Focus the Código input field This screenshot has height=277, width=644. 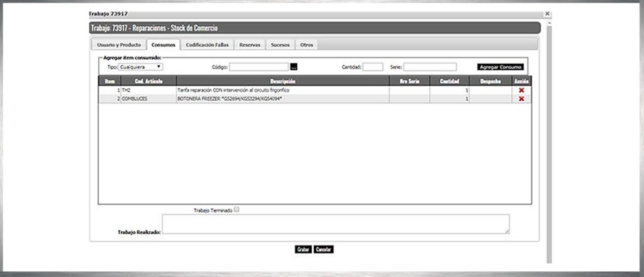[x=258, y=67]
